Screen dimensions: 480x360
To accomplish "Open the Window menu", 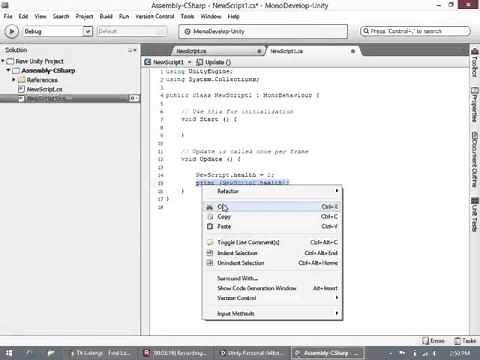I will (211, 16).
